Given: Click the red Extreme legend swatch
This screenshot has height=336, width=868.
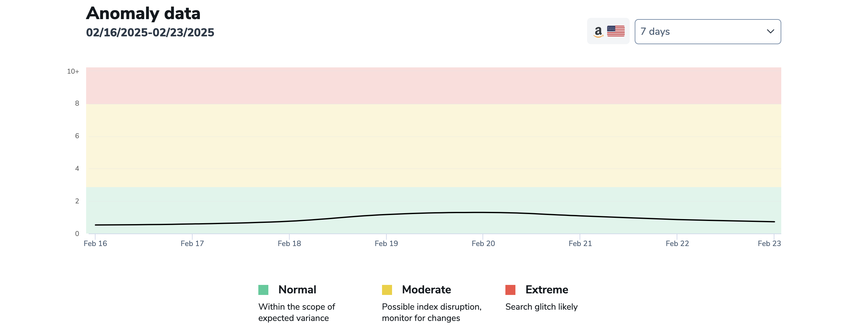Looking at the screenshot, I should [x=510, y=290].
